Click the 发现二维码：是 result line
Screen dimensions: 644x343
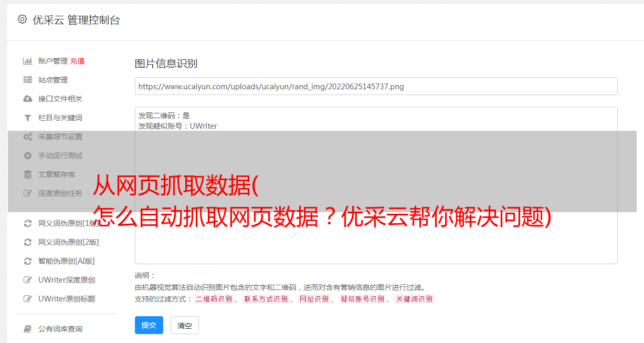click(x=164, y=116)
